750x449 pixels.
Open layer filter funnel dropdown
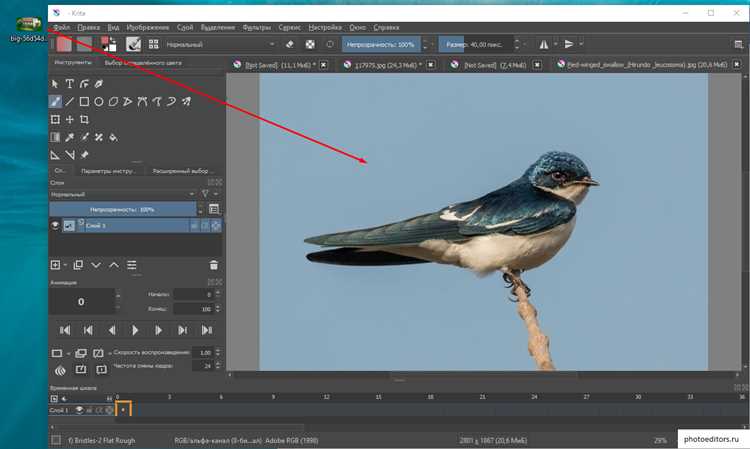pyautogui.click(x=205, y=194)
